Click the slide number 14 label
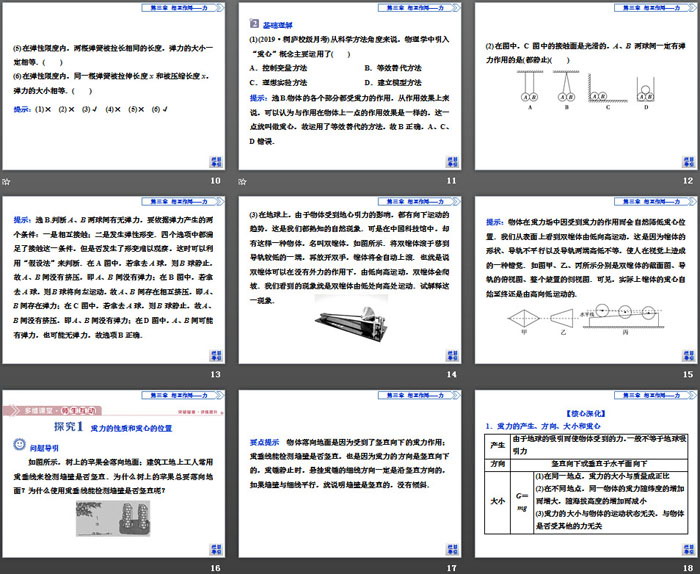700x574 pixels. tap(451, 374)
